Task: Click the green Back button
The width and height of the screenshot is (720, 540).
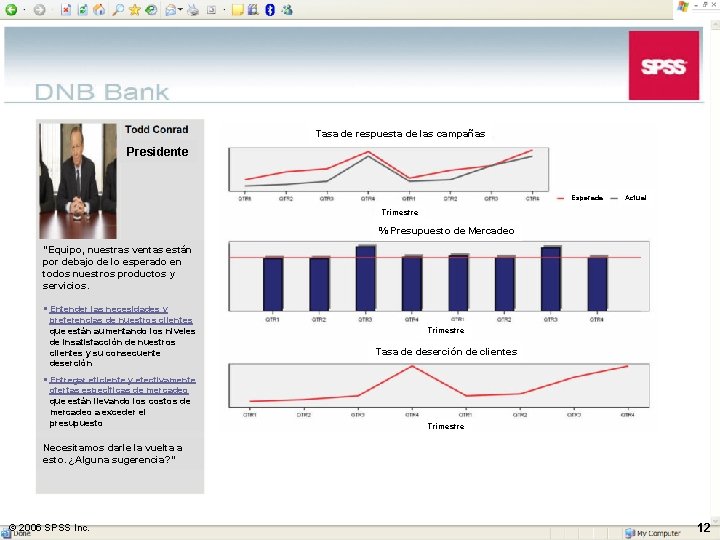Action: (11, 9)
